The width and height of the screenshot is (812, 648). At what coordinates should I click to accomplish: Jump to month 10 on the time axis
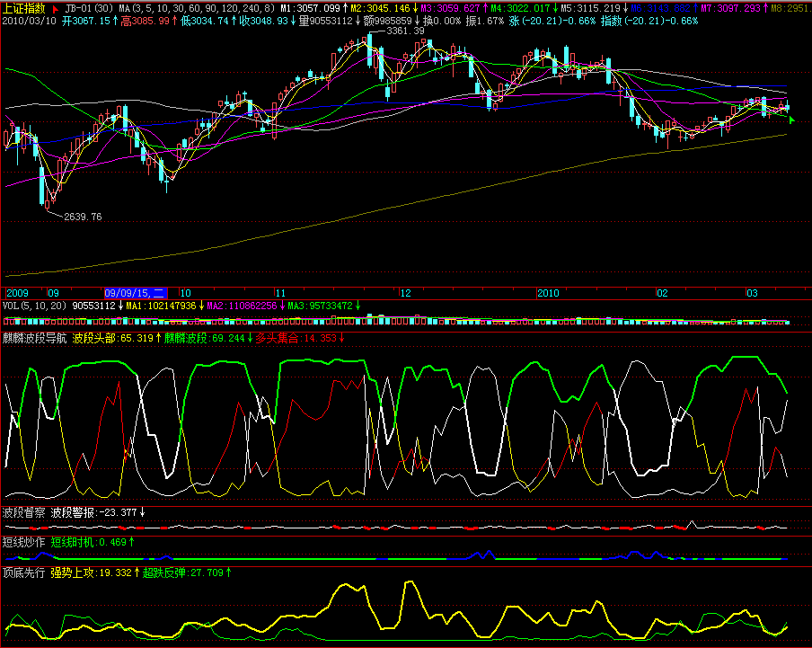click(185, 293)
